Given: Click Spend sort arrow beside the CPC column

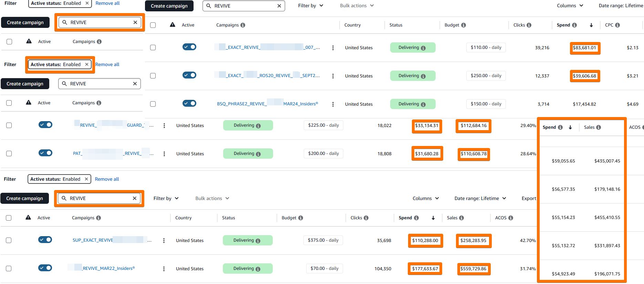Looking at the screenshot, I should pos(591,25).
